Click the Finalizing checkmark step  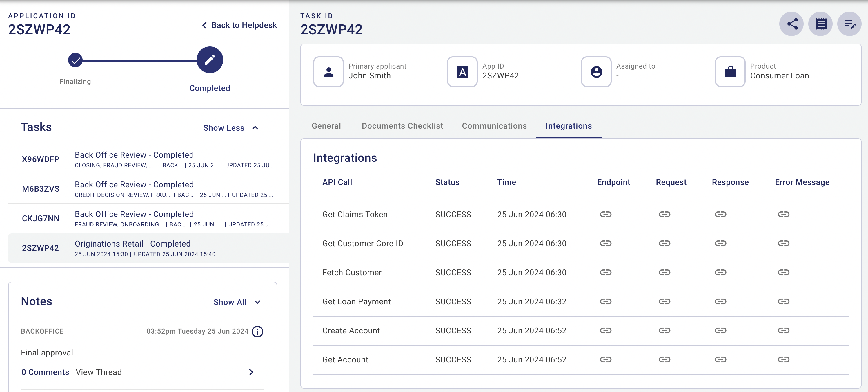(75, 60)
